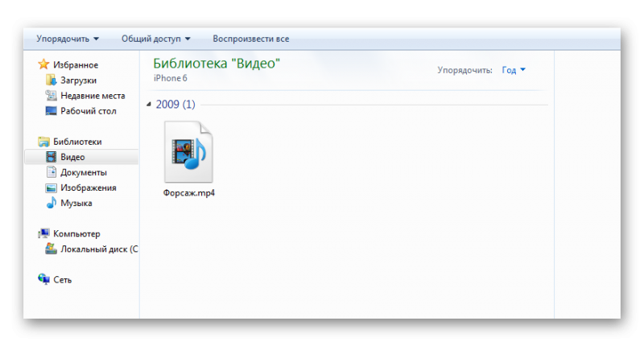Click the Избранное star icon

[43, 65]
